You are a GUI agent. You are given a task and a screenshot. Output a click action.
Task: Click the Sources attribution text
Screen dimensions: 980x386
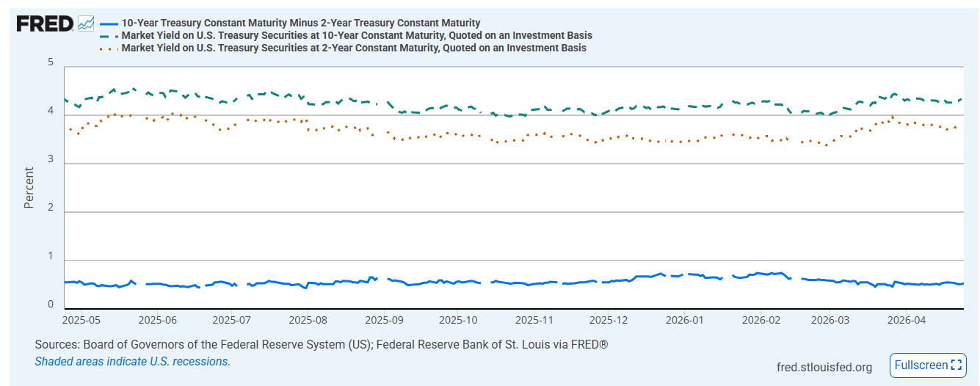(x=321, y=344)
